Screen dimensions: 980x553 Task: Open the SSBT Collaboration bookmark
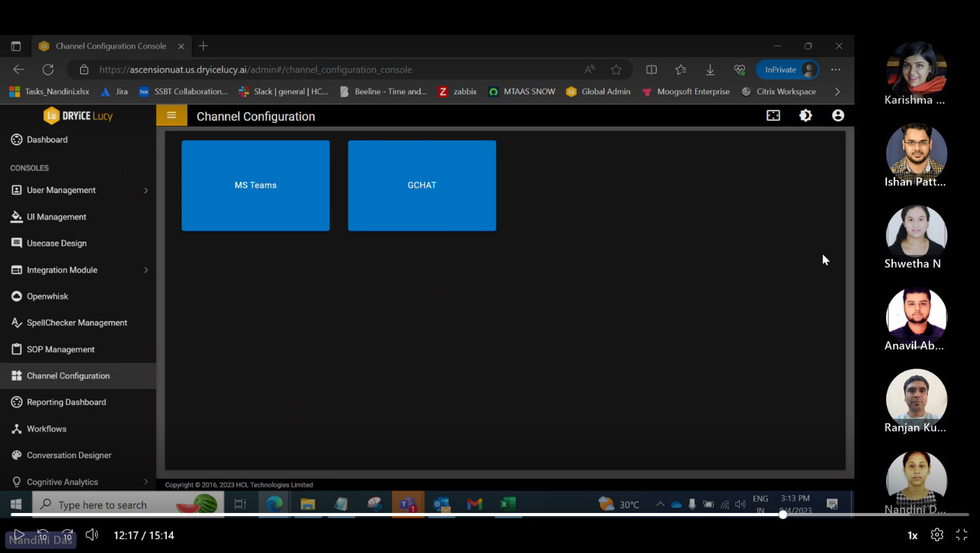[x=183, y=92]
